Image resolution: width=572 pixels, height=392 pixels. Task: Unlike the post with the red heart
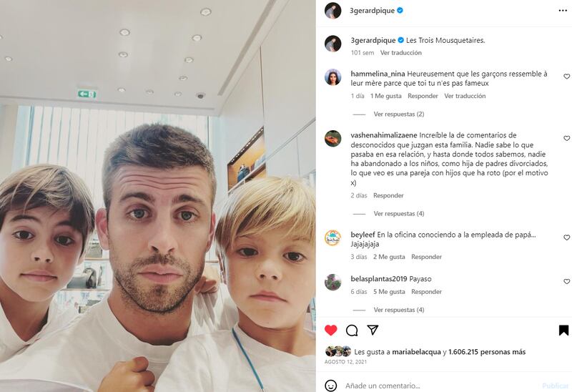(331, 330)
